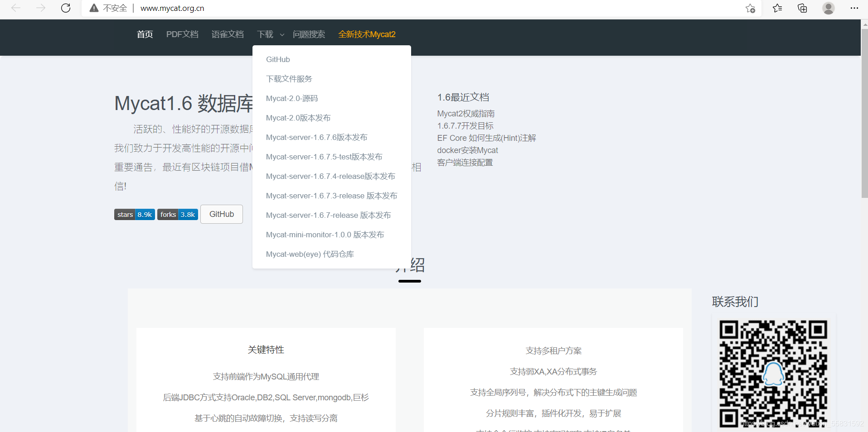Click the browser forward arrow

pos(41,8)
